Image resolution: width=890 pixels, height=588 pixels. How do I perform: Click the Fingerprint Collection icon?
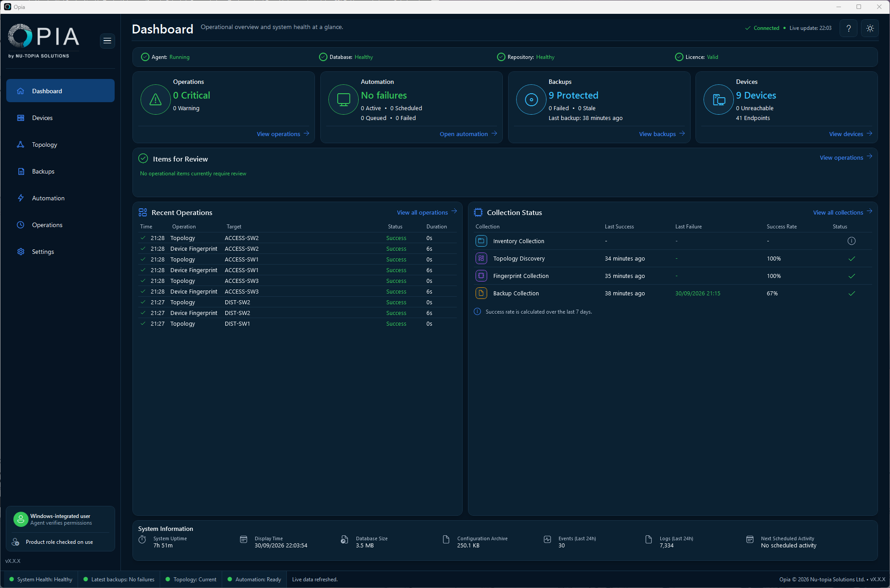pyautogui.click(x=481, y=276)
